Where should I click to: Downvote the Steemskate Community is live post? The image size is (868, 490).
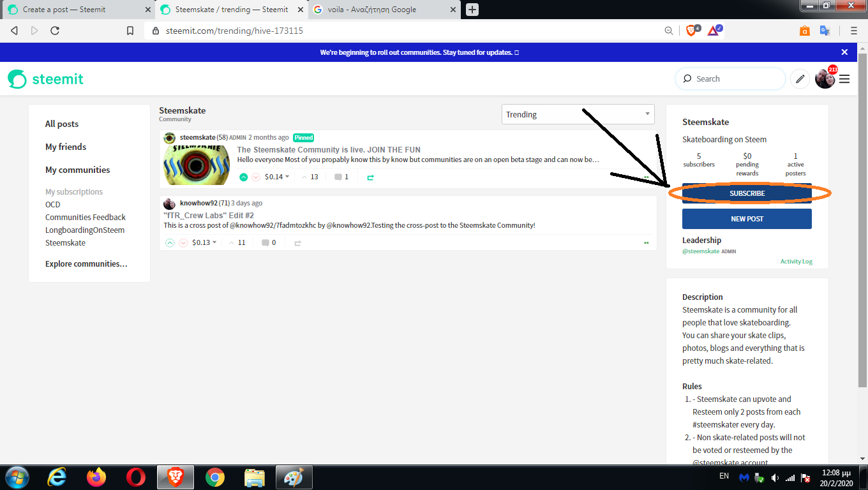[256, 177]
